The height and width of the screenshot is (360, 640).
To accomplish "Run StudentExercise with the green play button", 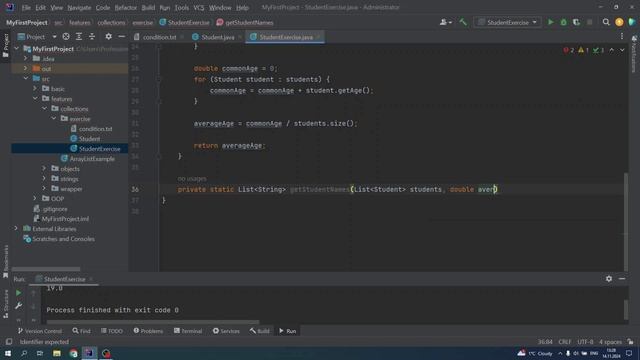I will pyautogui.click(x=551, y=22).
